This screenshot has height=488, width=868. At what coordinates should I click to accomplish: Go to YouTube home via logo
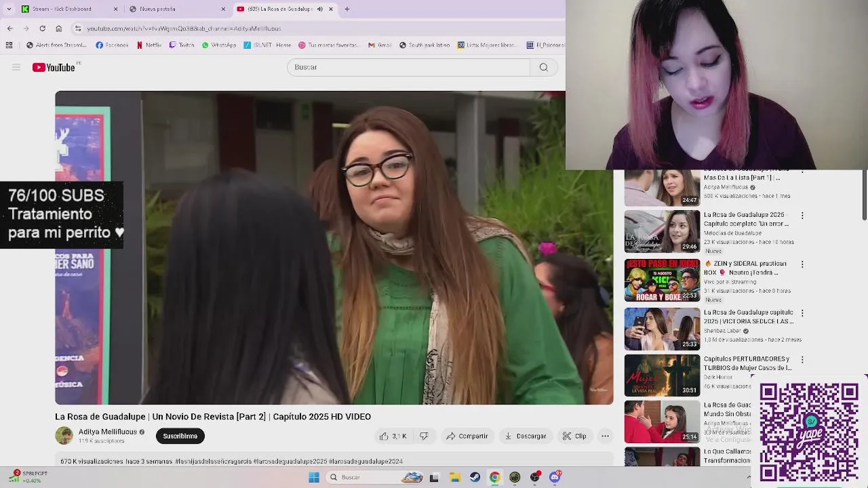coord(54,67)
